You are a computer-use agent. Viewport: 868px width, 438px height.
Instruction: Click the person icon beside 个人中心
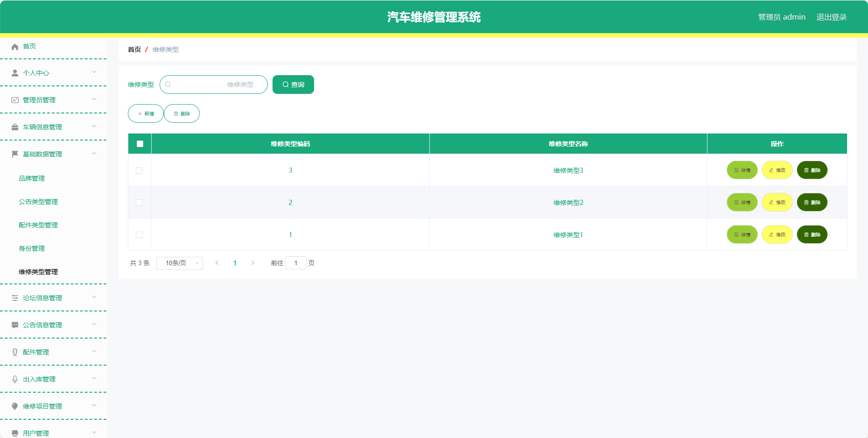pos(15,73)
